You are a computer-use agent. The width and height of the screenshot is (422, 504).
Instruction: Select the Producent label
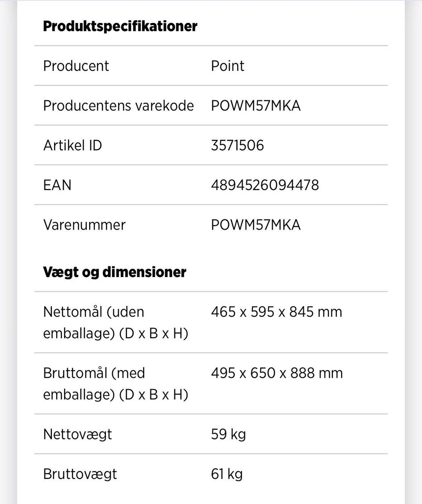(x=76, y=66)
